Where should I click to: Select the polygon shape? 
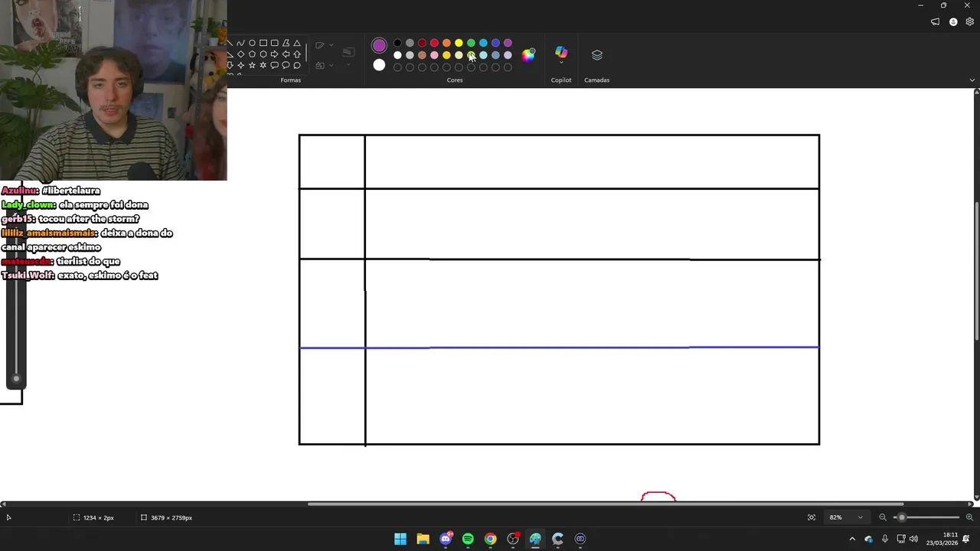pos(286,43)
